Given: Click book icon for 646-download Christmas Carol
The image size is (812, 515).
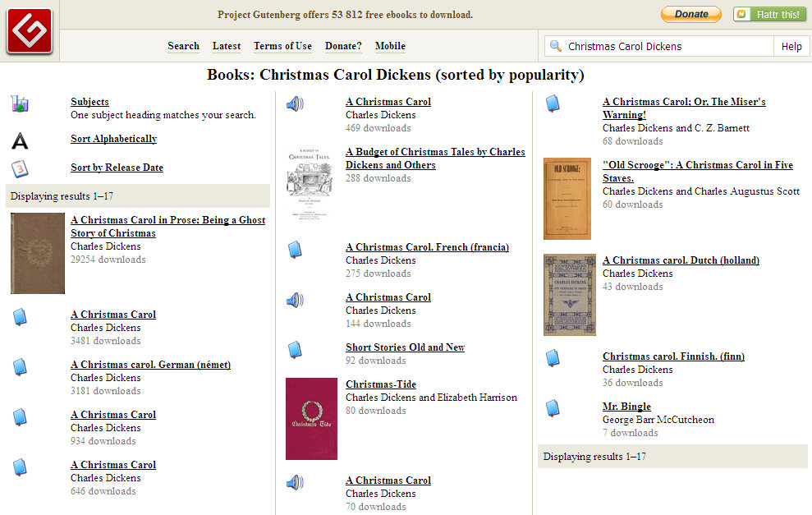Looking at the screenshot, I should [x=20, y=467].
